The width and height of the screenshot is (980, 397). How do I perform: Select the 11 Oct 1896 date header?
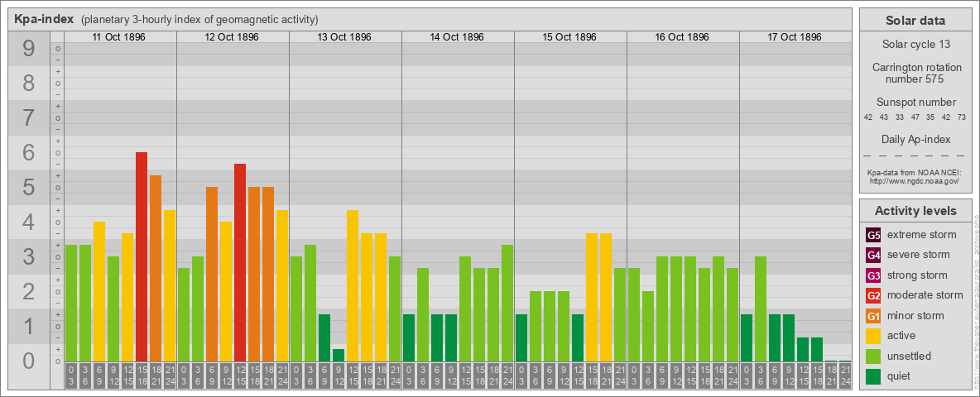click(118, 37)
